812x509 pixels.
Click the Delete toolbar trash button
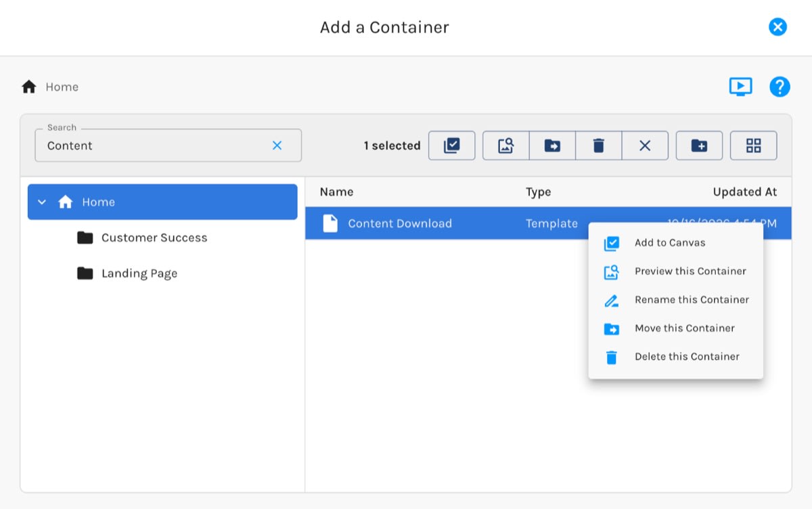click(599, 146)
